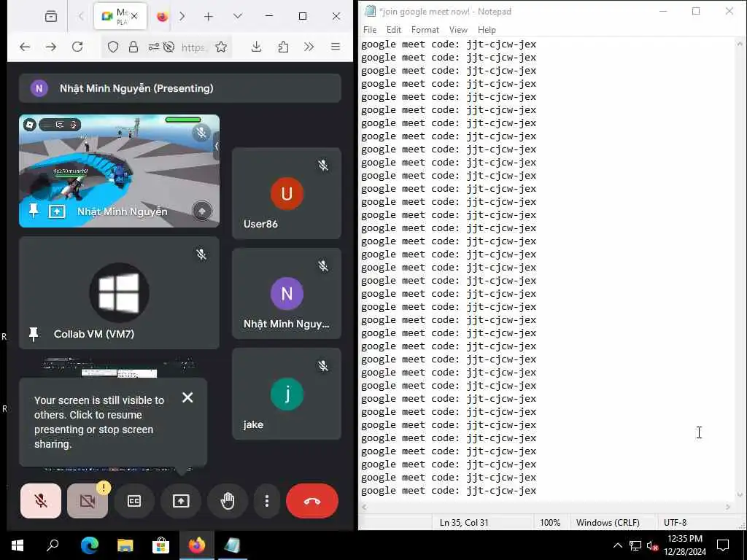The width and height of the screenshot is (747, 560).
Task: Switch to the second Firefox tab
Action: tap(163, 17)
